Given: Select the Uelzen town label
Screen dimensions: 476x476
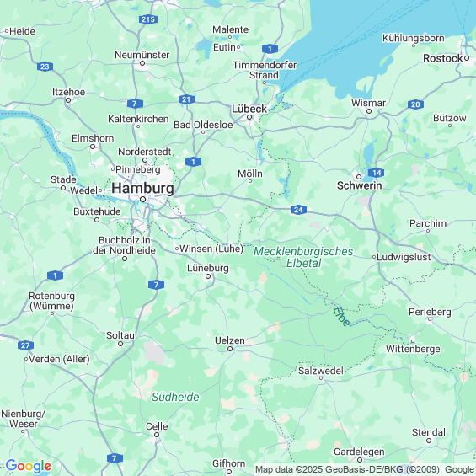Looking at the screenshot, I should [x=230, y=340].
